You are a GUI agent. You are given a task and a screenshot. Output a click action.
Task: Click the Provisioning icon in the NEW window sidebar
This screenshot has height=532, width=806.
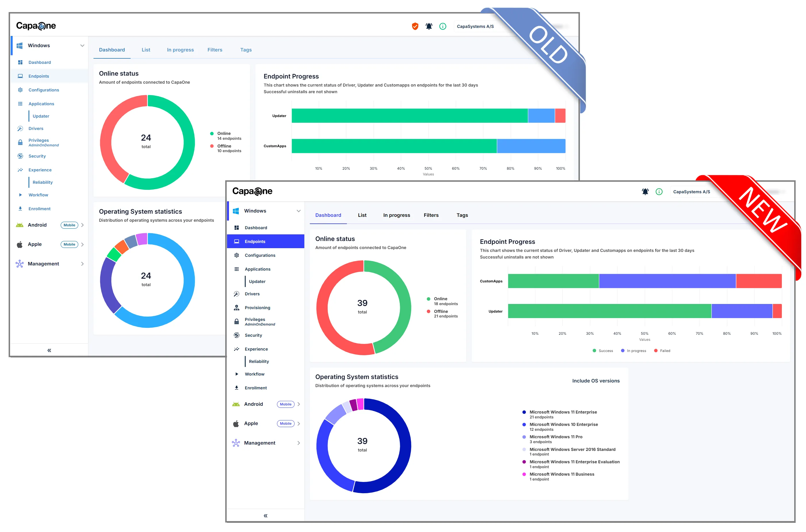click(x=236, y=308)
